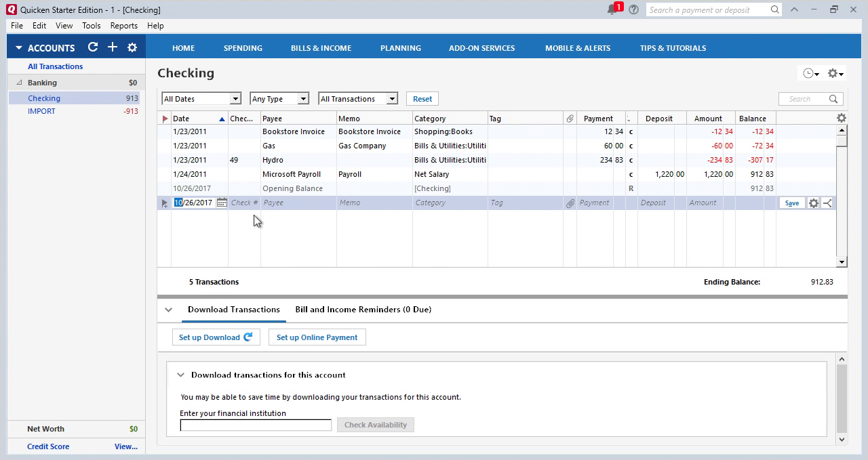Viewport: 868px width, 460px height.
Task: Open register columns gear icon
Action: click(x=842, y=118)
